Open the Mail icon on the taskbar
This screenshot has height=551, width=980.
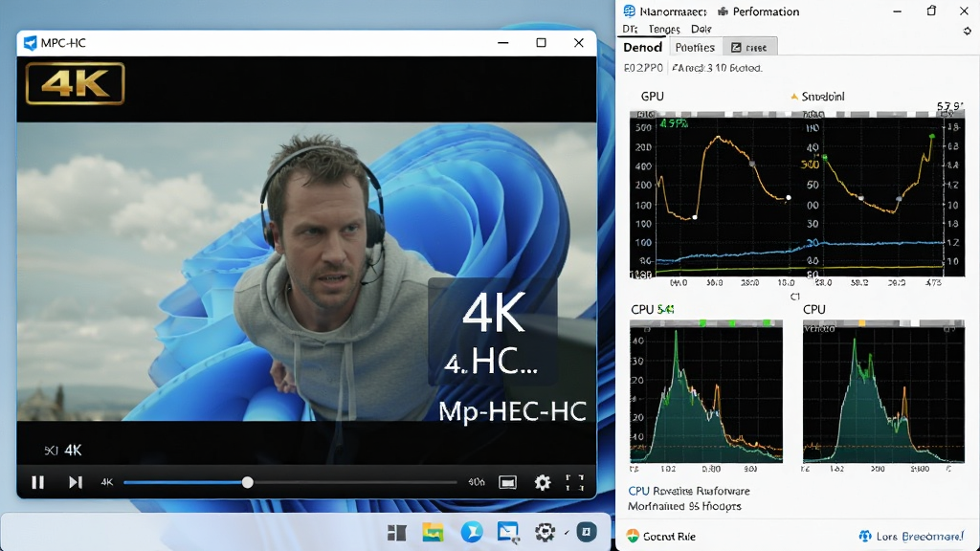[x=508, y=532]
